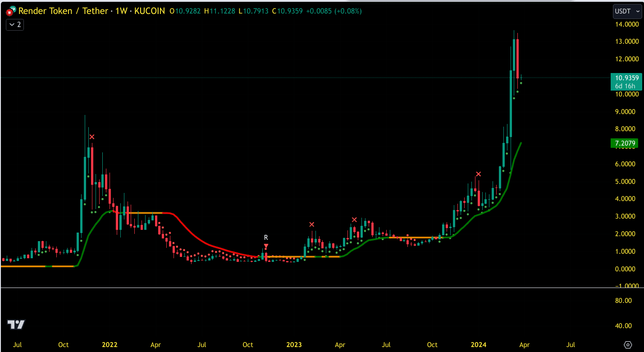Click the 12.0000 price scale label
This screenshot has height=352, width=644.
click(626, 59)
